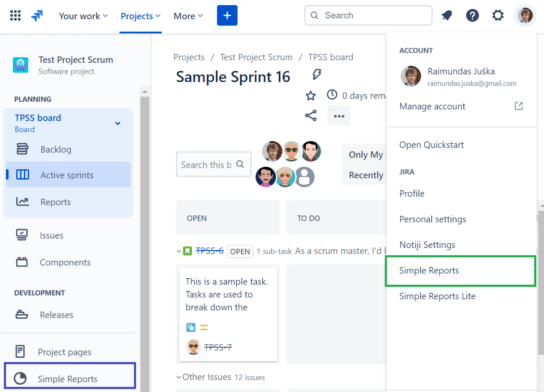This screenshot has width=544, height=392.
Task: Open Backlog in the sidebar
Action: pyautogui.click(x=56, y=150)
